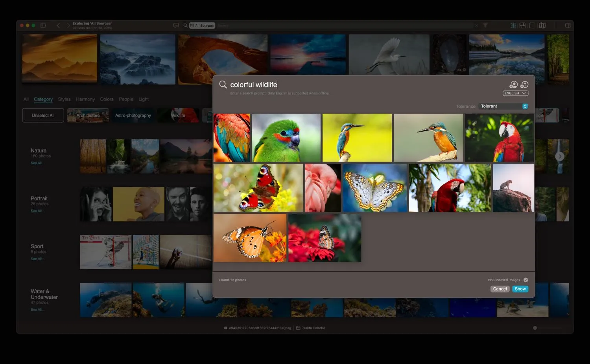Show next photos in the Nature row
This screenshot has width=590, height=364.
coord(560,156)
